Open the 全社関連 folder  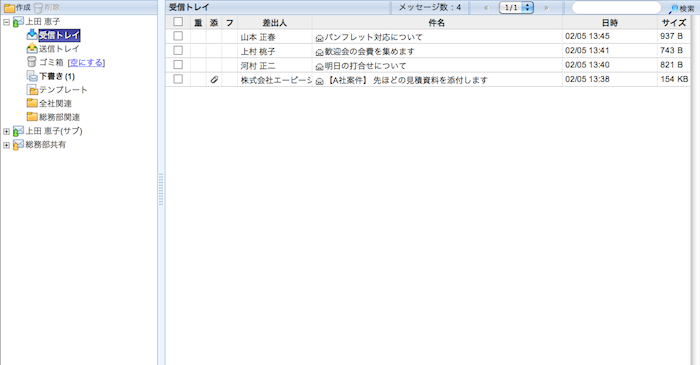(55, 104)
